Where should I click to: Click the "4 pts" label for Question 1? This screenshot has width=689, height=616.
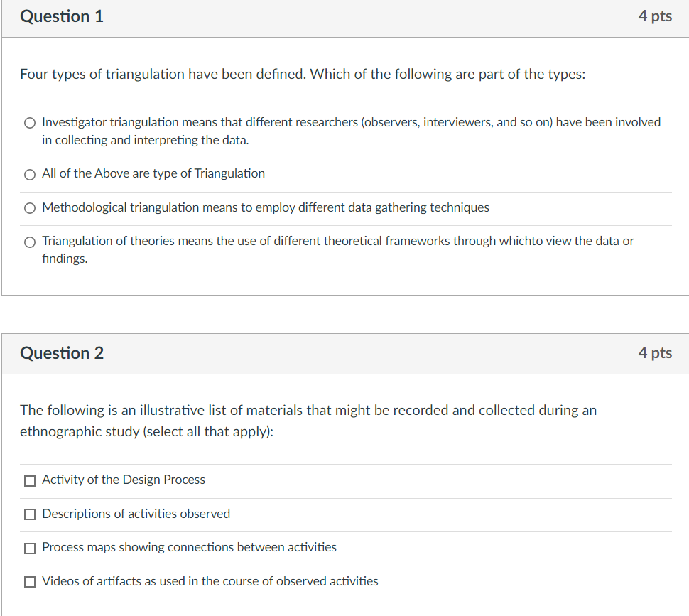coord(656,16)
